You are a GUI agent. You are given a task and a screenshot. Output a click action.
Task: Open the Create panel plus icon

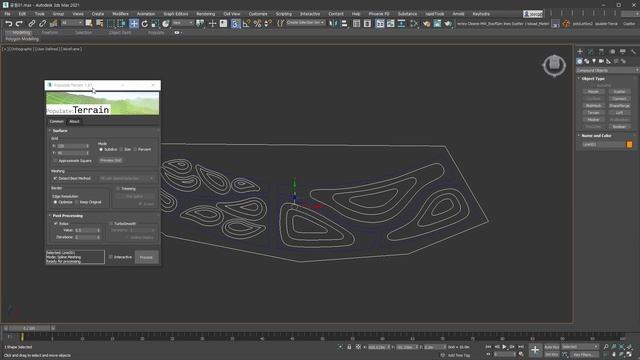coord(580,51)
